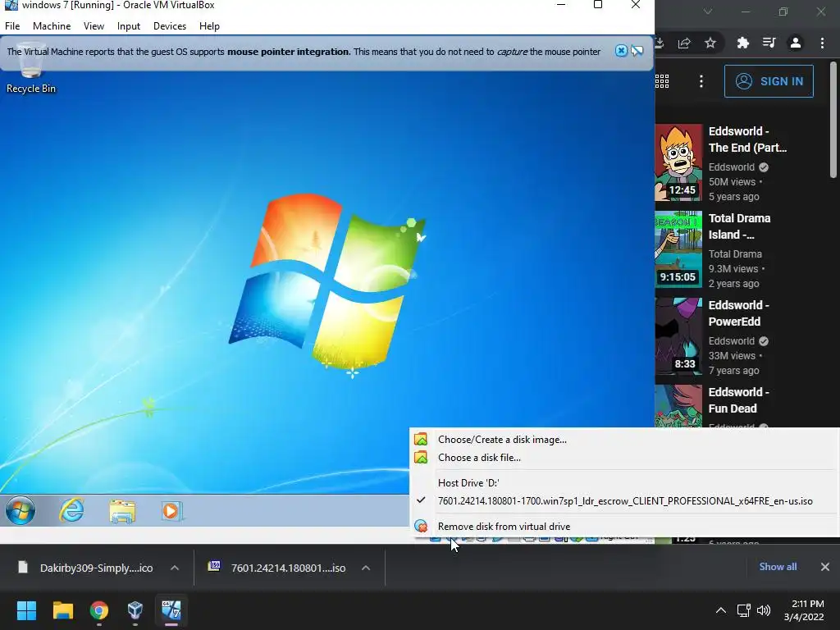Click the Windows 7 VM taskbar icon
This screenshot has height=630, width=840.
pyautogui.click(x=171, y=610)
